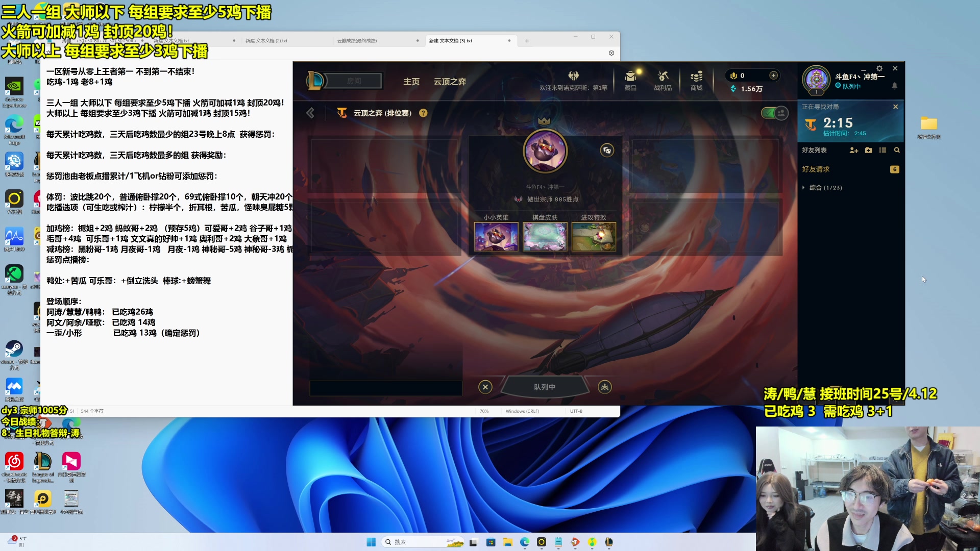
Task: Select the 棋盘皮肤 arena skin thumbnail
Action: [545, 237]
